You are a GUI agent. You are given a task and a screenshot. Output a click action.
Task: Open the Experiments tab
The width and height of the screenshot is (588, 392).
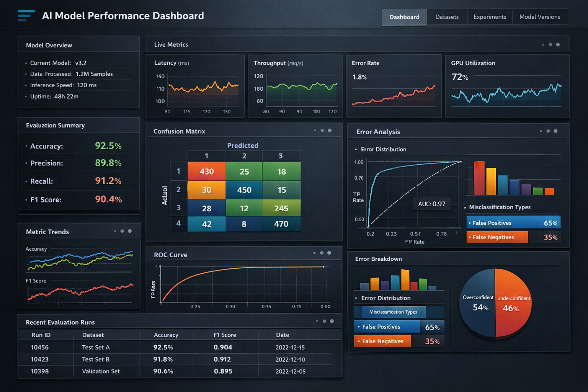(x=490, y=17)
